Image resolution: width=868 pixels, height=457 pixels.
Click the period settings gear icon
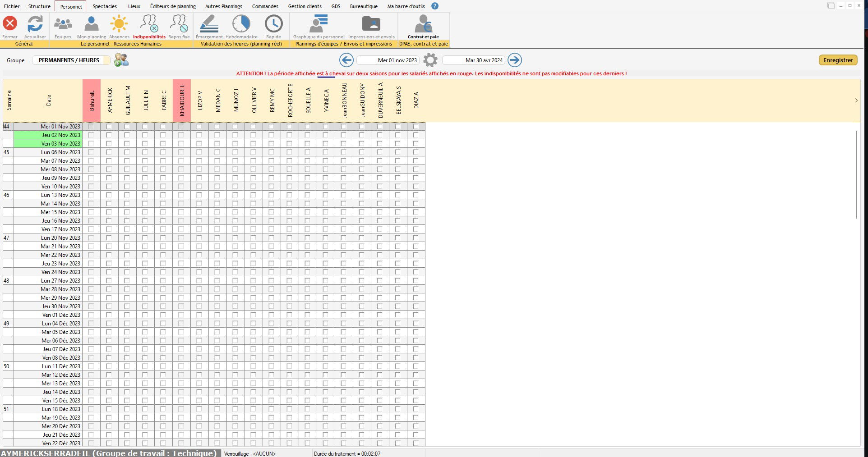point(430,60)
